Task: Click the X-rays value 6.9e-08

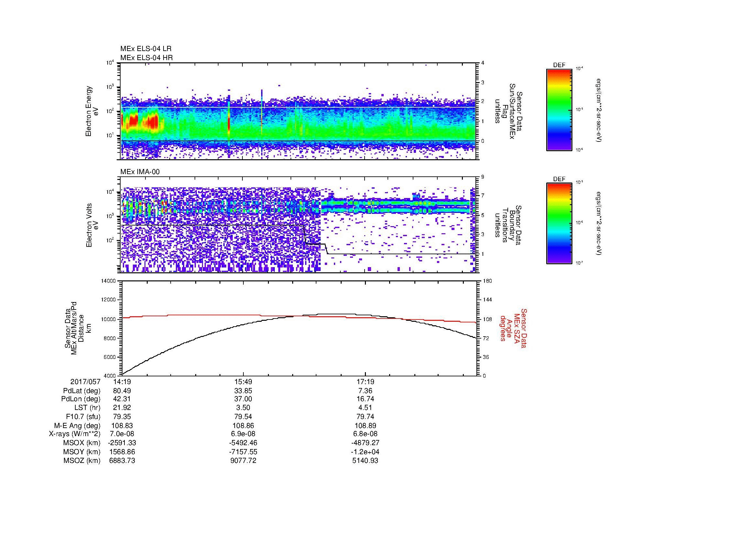Action: coord(243,434)
